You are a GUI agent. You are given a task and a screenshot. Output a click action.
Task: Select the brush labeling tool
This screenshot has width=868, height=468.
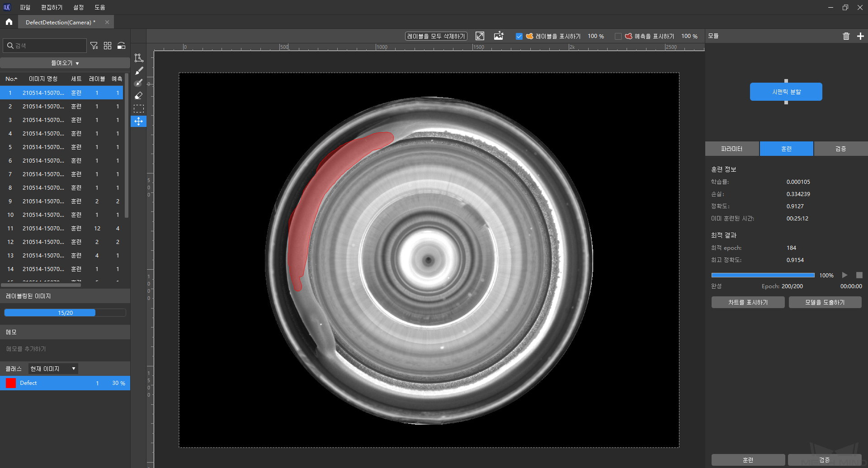(x=139, y=70)
